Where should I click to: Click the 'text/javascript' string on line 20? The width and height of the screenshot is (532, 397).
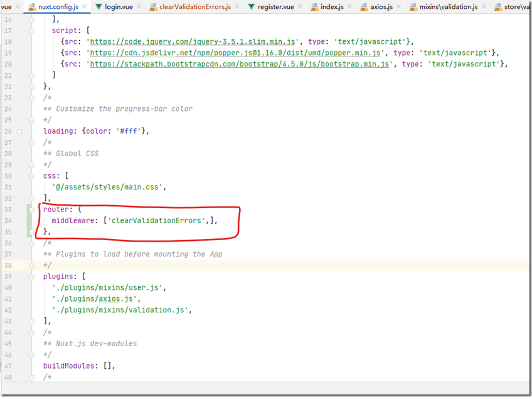(464, 64)
